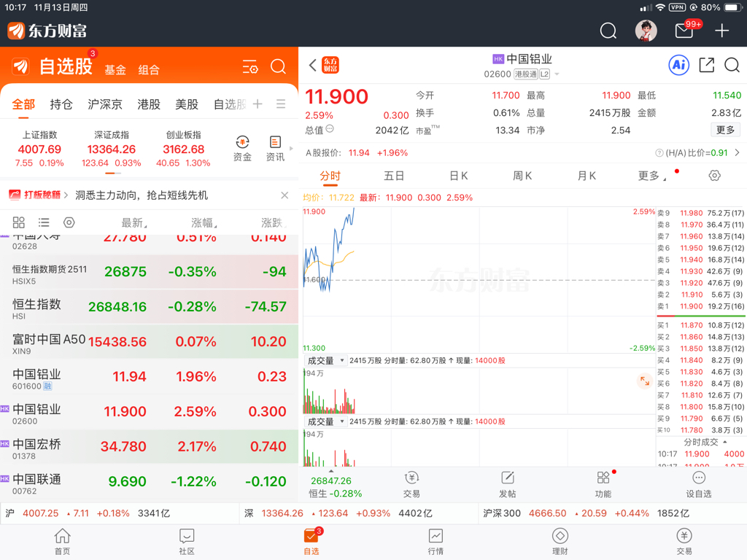Image resolution: width=747 pixels, height=560 pixels.
Task: Tap the intraday price chart area
Action: [x=479, y=279]
